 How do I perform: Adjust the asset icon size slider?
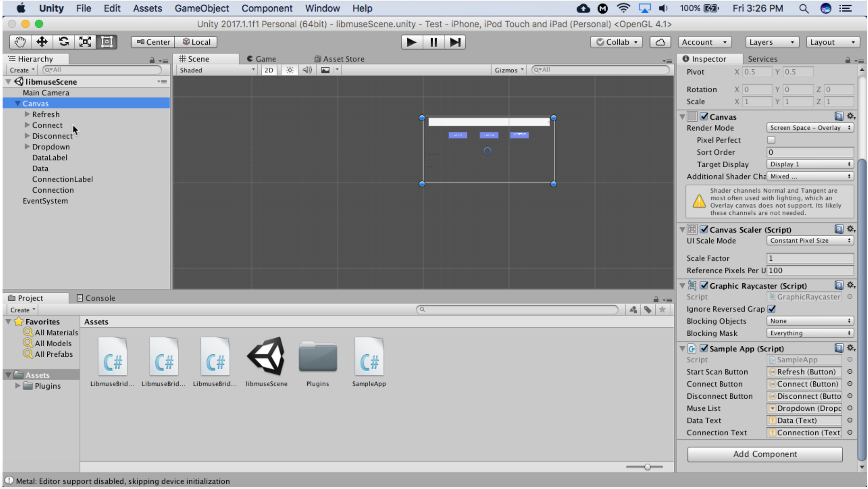click(647, 467)
